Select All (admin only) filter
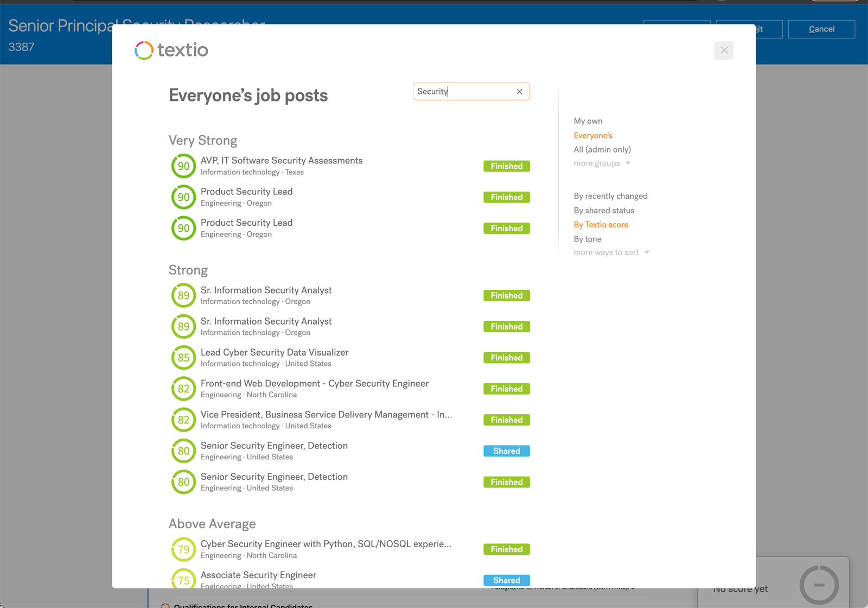This screenshot has height=608, width=868. (x=602, y=149)
